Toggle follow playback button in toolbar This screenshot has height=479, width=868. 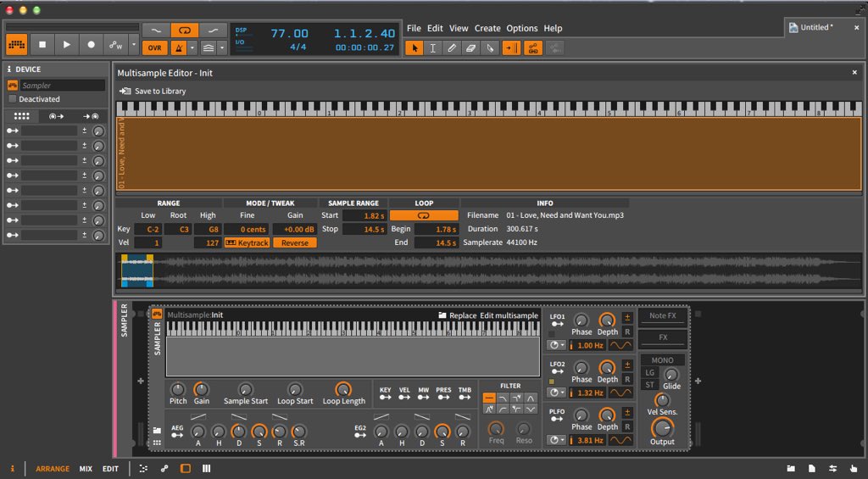click(511, 48)
